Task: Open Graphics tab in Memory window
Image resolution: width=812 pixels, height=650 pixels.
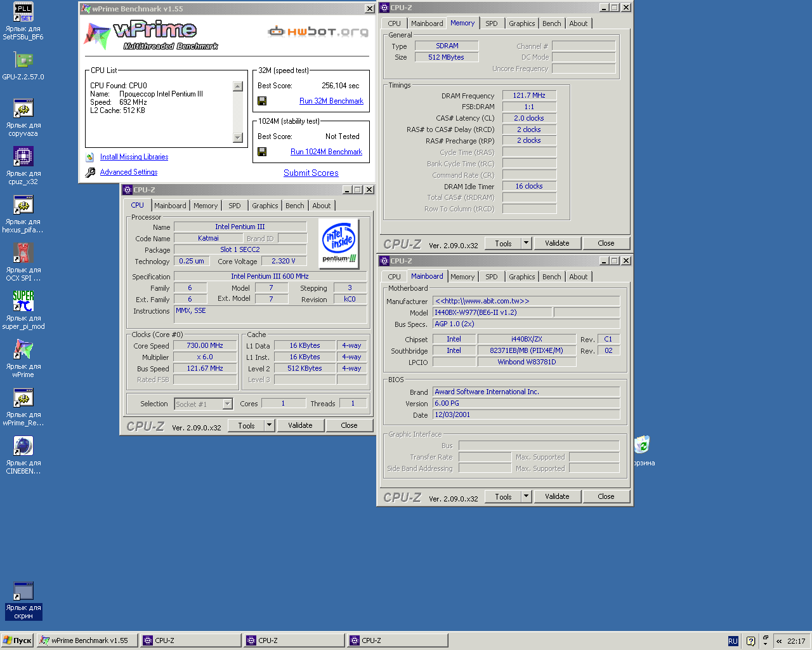Action: coord(522,23)
